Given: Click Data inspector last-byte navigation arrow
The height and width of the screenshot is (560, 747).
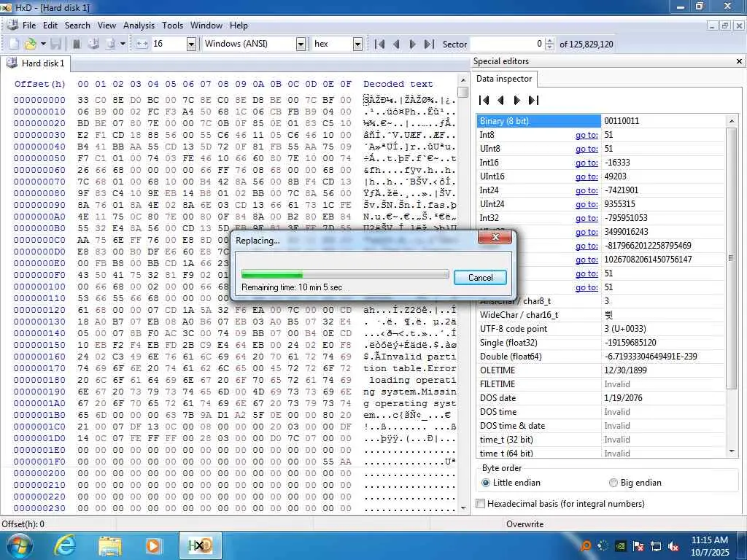Looking at the screenshot, I should 533,100.
